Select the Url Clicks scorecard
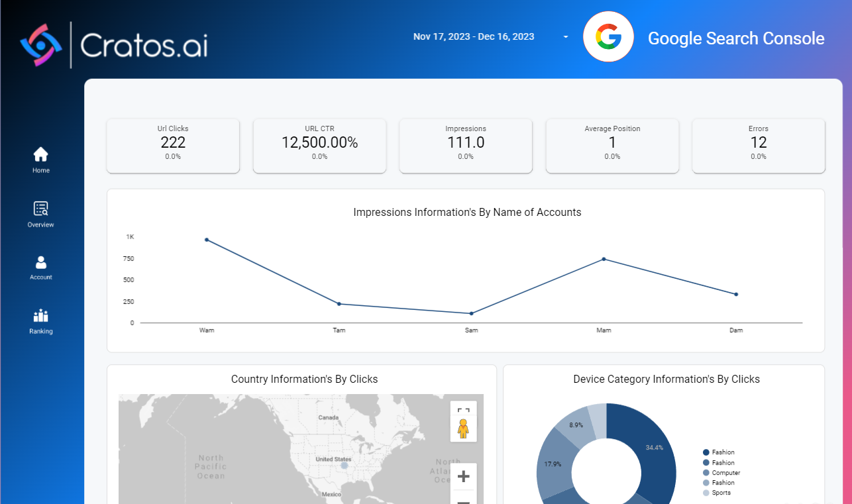 click(173, 146)
